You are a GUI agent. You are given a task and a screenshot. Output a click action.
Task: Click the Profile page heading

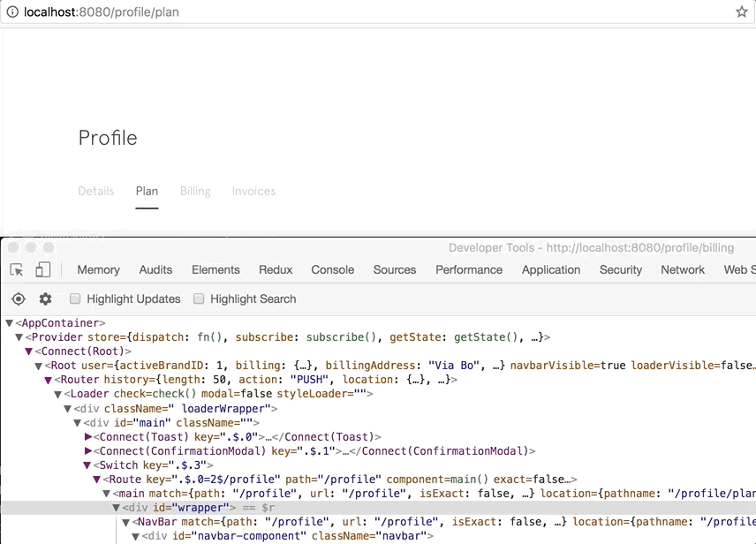[108, 138]
